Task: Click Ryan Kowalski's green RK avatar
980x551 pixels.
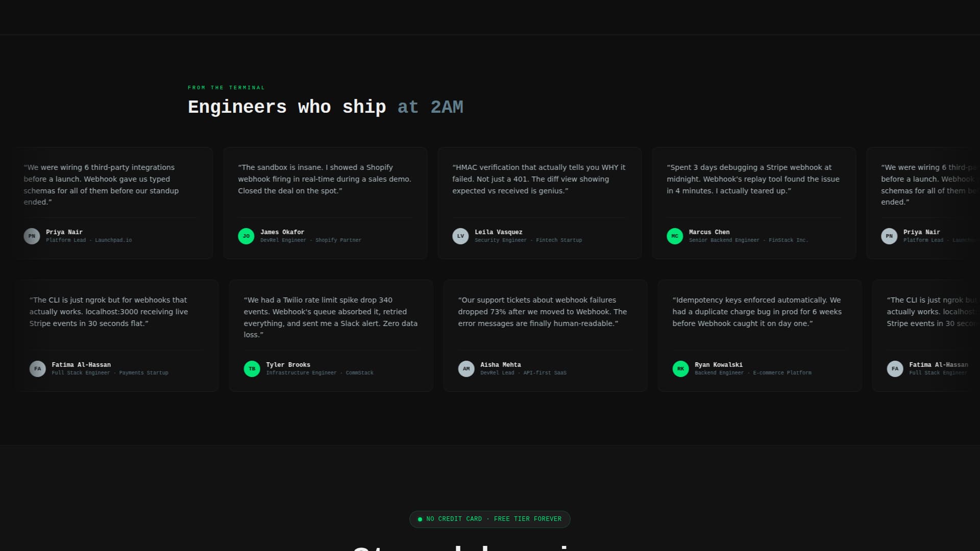Action: [x=681, y=369]
